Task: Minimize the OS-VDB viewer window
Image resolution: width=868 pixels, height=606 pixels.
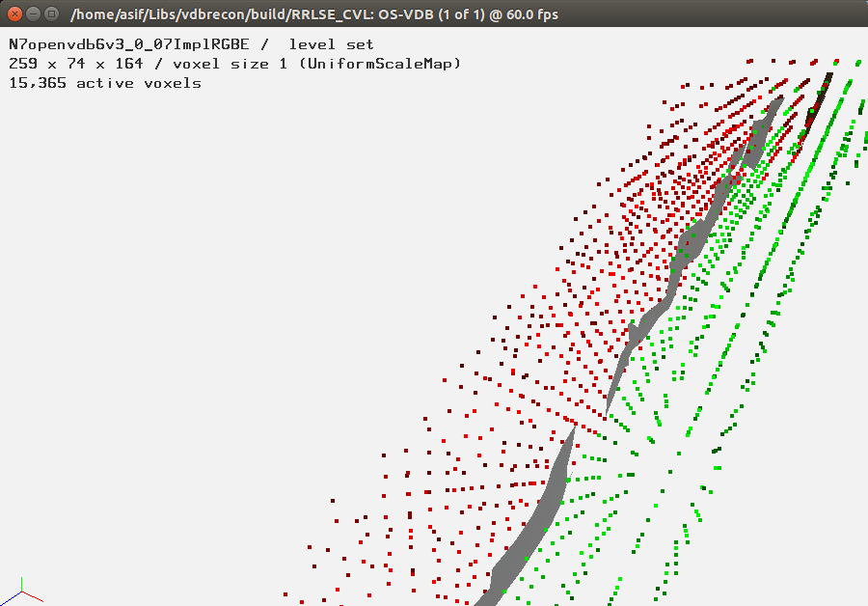Action: point(33,14)
